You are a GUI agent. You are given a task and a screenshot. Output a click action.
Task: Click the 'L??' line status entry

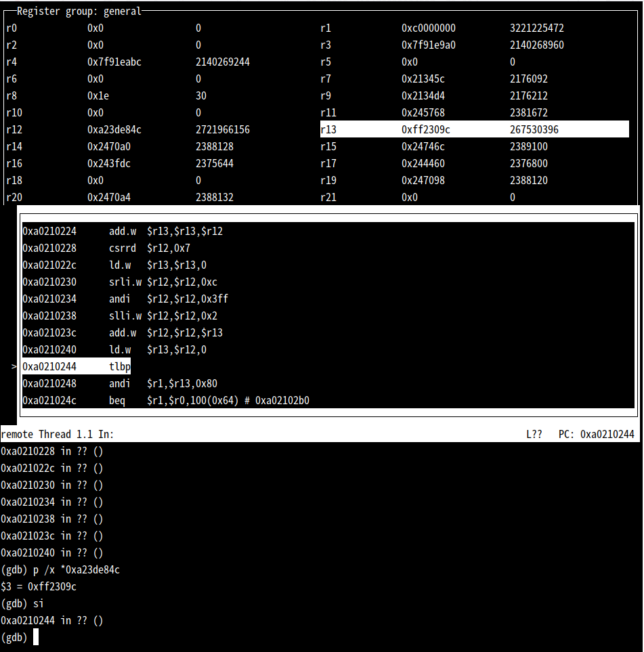tap(534, 434)
